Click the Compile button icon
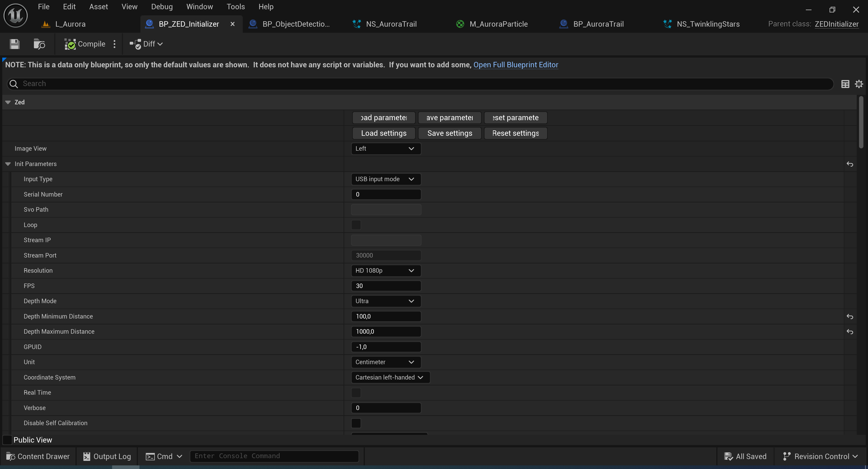The height and width of the screenshot is (469, 868). pos(70,44)
